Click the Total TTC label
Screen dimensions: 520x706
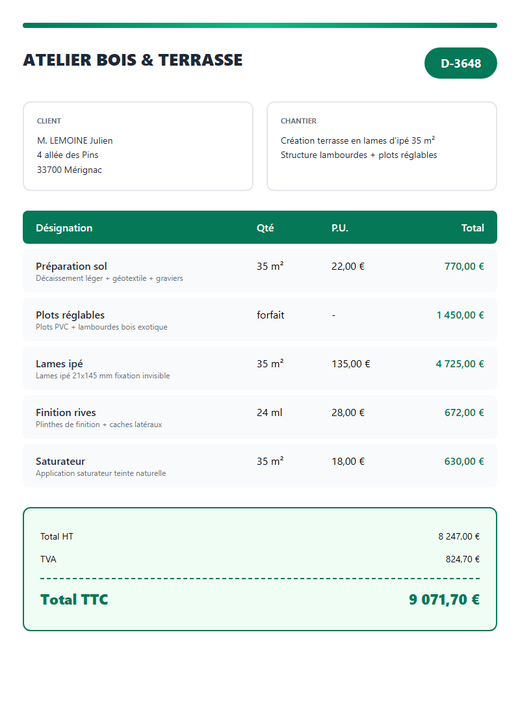click(74, 600)
